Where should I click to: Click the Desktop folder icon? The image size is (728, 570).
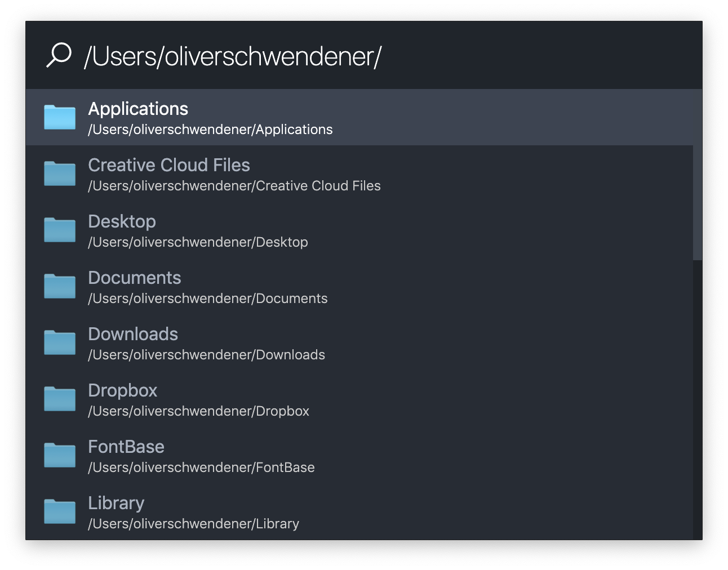tap(60, 230)
